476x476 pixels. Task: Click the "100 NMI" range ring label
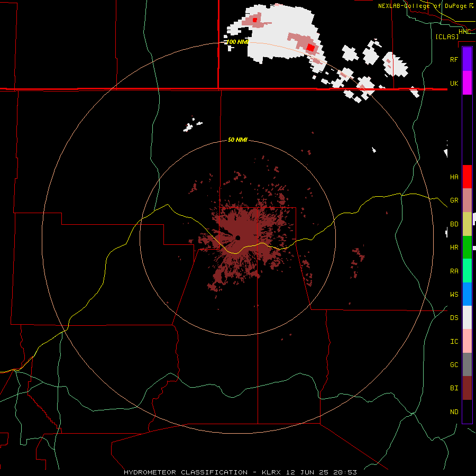click(x=237, y=42)
